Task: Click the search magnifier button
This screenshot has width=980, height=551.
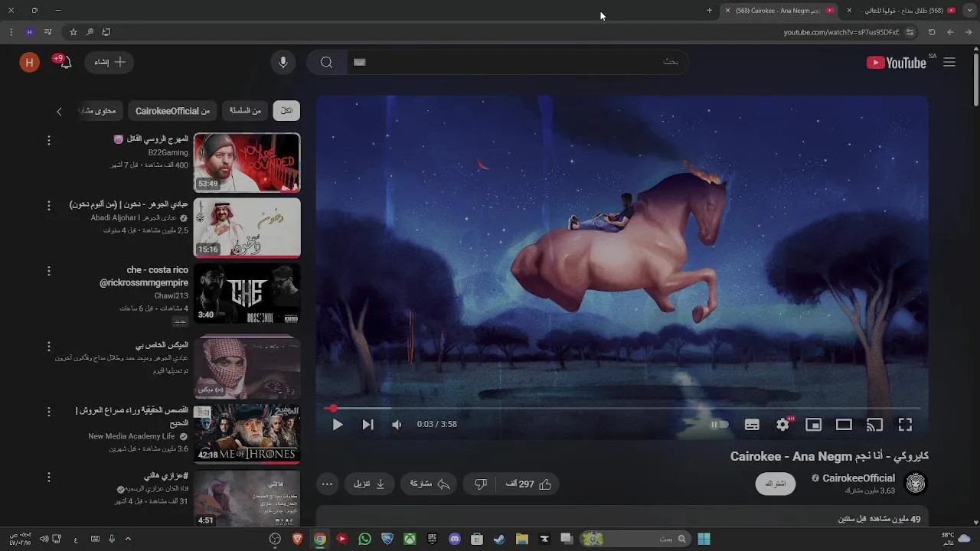Action: (327, 63)
